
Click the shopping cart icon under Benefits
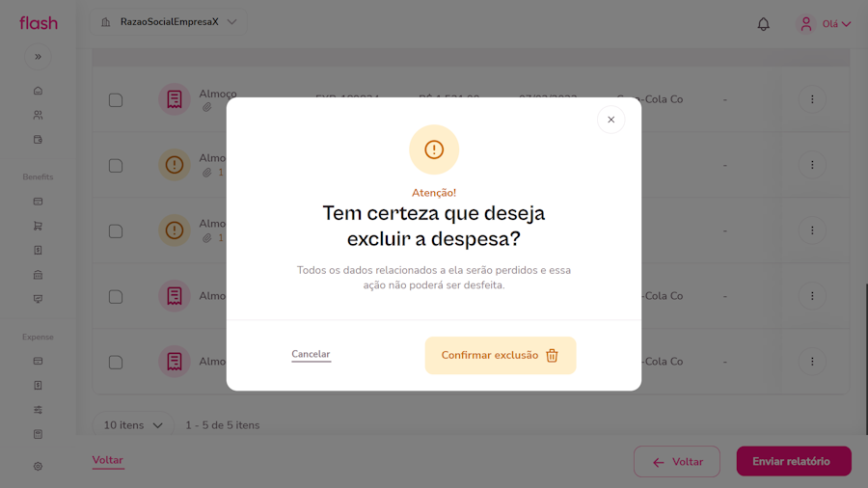(39, 226)
